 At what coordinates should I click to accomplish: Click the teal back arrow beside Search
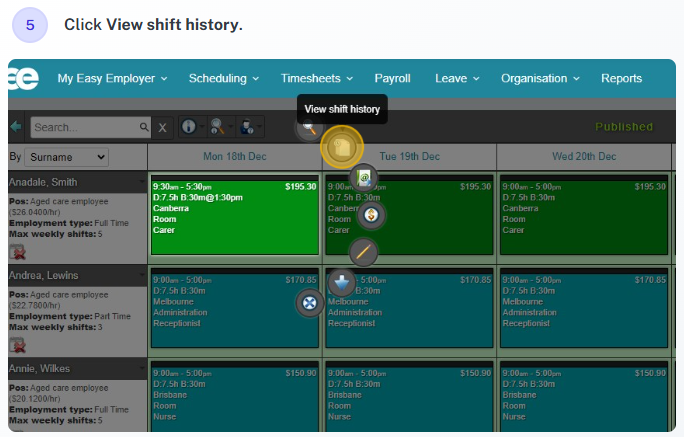[16, 127]
